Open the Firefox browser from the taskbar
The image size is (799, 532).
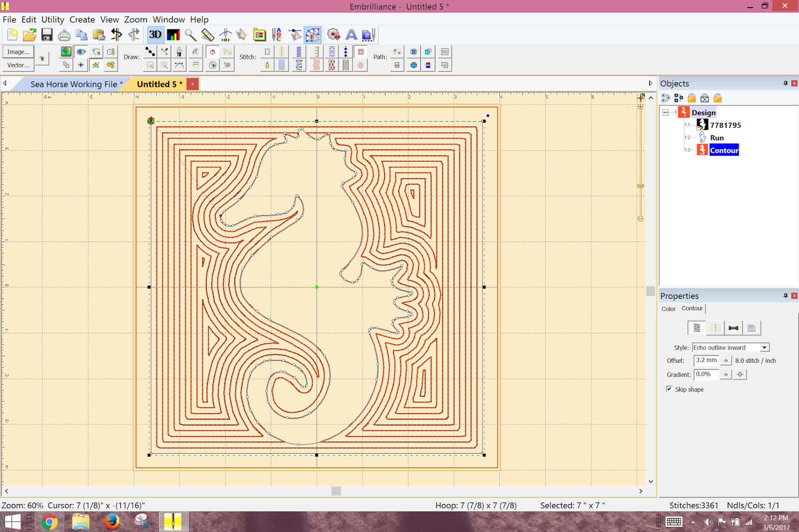(x=111, y=522)
